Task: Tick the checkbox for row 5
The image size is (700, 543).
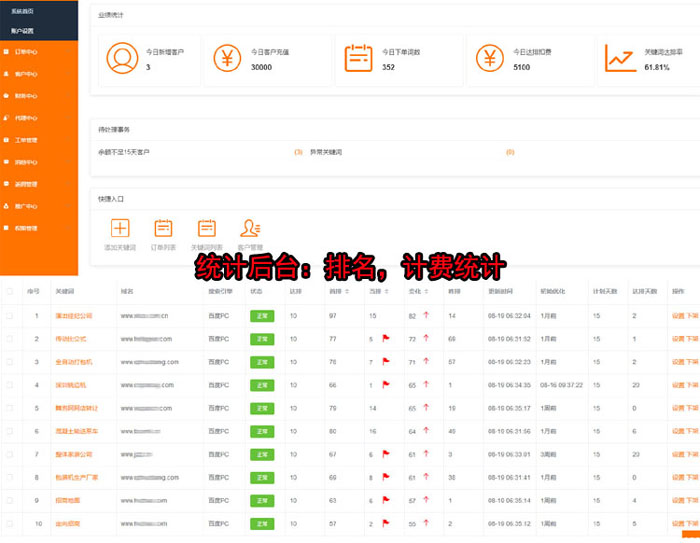Action: pyautogui.click(x=10, y=408)
